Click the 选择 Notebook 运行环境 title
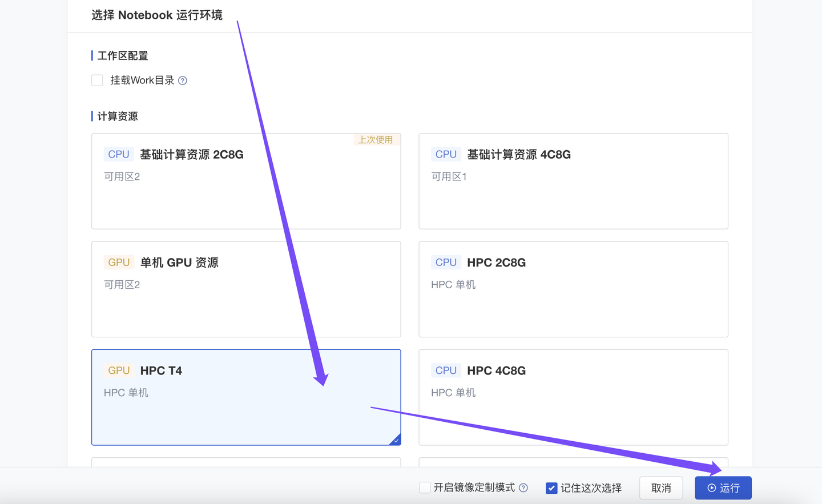 click(157, 15)
